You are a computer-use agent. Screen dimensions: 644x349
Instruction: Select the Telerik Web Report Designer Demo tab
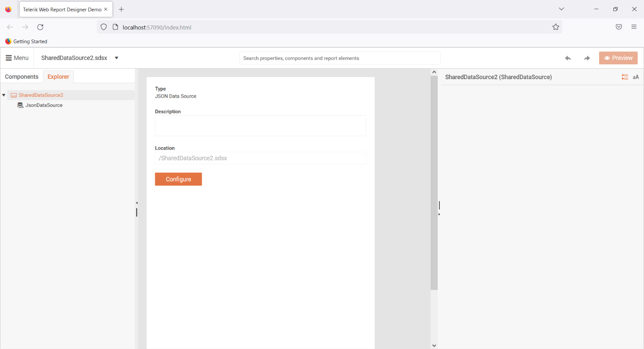[63, 9]
